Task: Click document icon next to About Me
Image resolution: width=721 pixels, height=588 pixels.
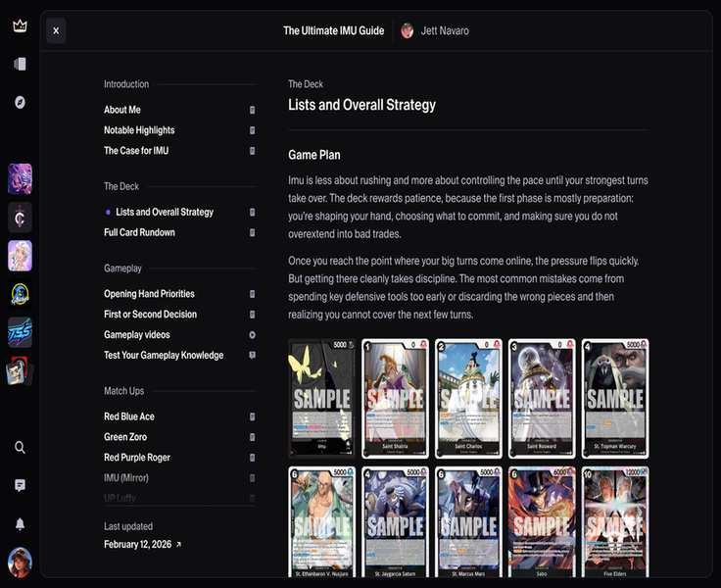Action: [x=252, y=110]
